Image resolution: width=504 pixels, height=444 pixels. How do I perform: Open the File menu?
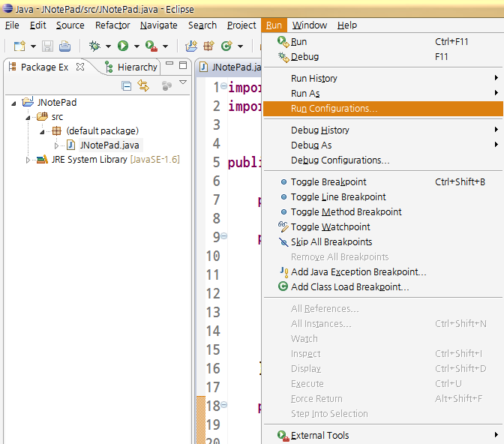click(12, 25)
